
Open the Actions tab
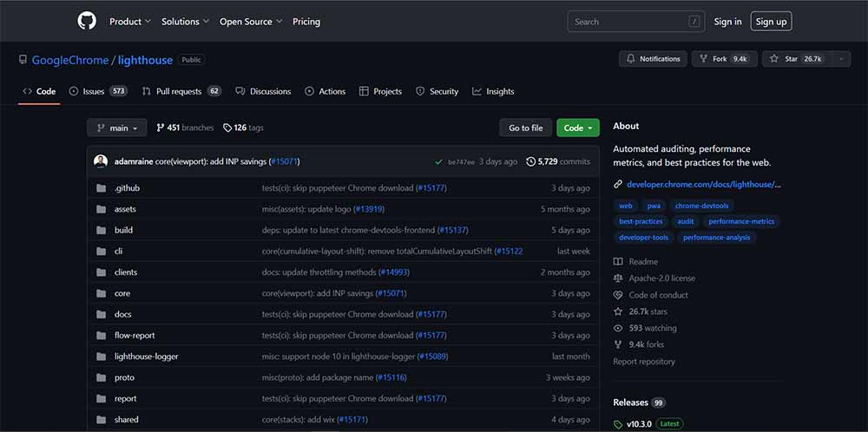[325, 91]
